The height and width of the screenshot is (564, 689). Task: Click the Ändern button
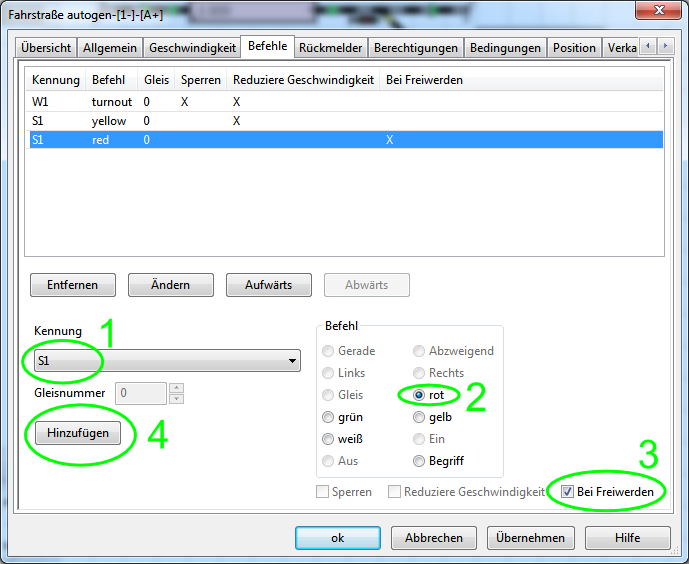click(x=170, y=285)
